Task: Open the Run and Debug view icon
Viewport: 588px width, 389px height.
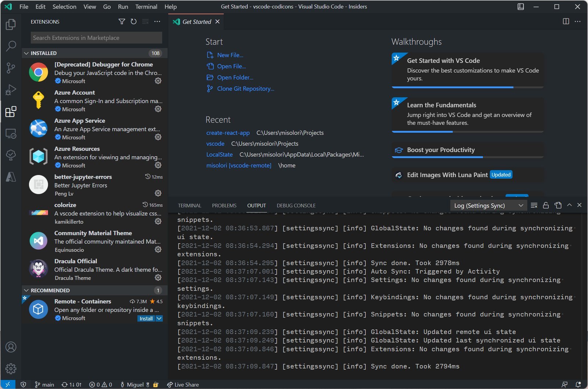Action: click(11, 89)
